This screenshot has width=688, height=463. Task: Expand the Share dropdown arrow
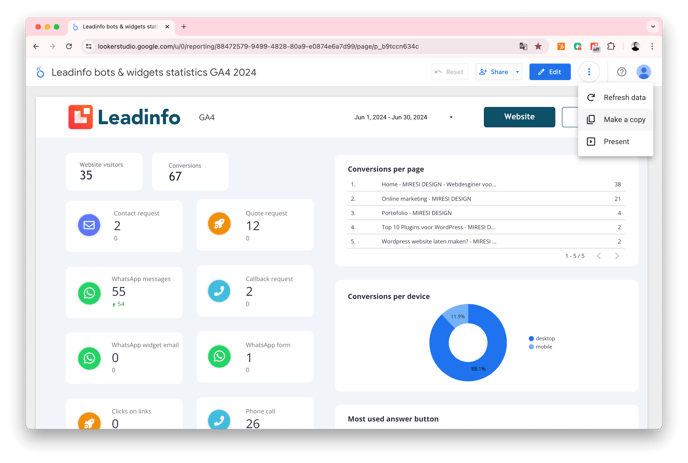click(x=517, y=72)
